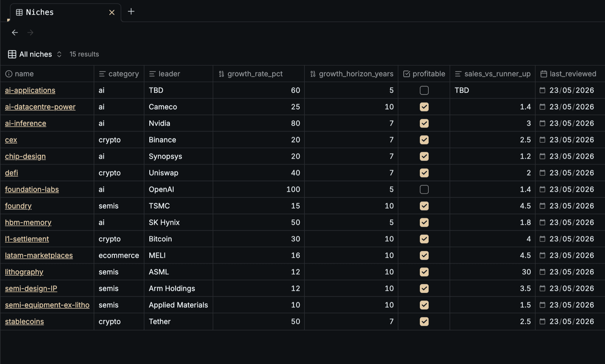Uncheck profitable for ai-datacentre-power row

click(x=424, y=107)
